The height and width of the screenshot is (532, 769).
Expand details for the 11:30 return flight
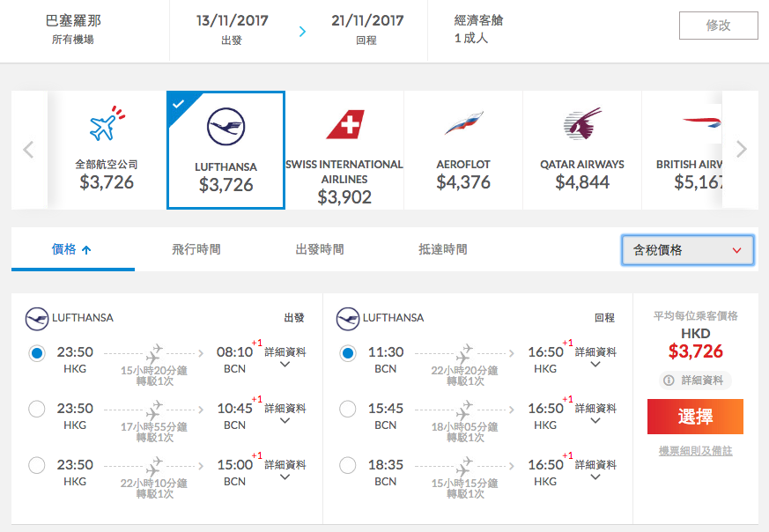595,358
